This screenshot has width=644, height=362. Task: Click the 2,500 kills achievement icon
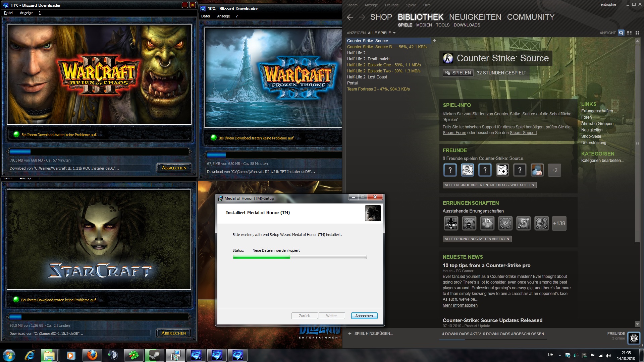(x=451, y=223)
